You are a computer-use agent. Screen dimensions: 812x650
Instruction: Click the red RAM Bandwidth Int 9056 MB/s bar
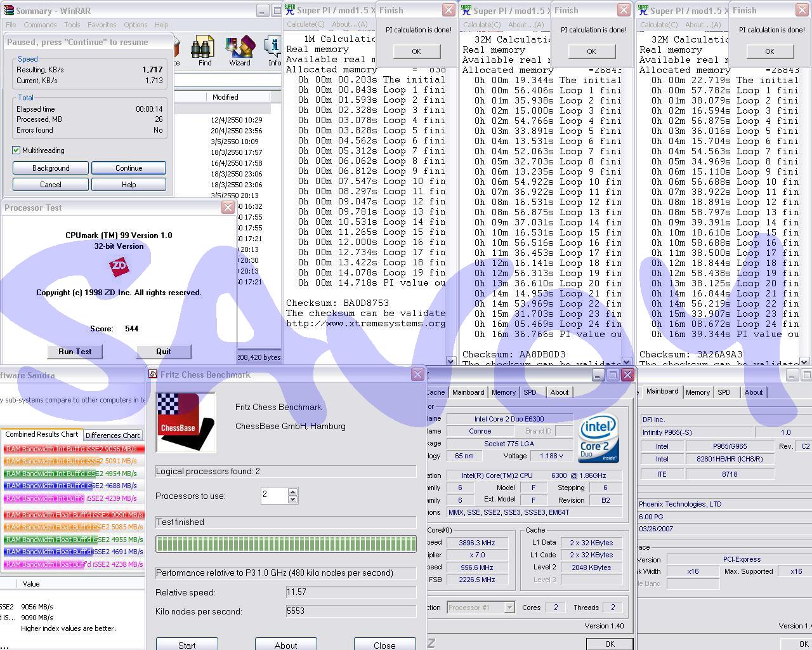tap(74, 449)
